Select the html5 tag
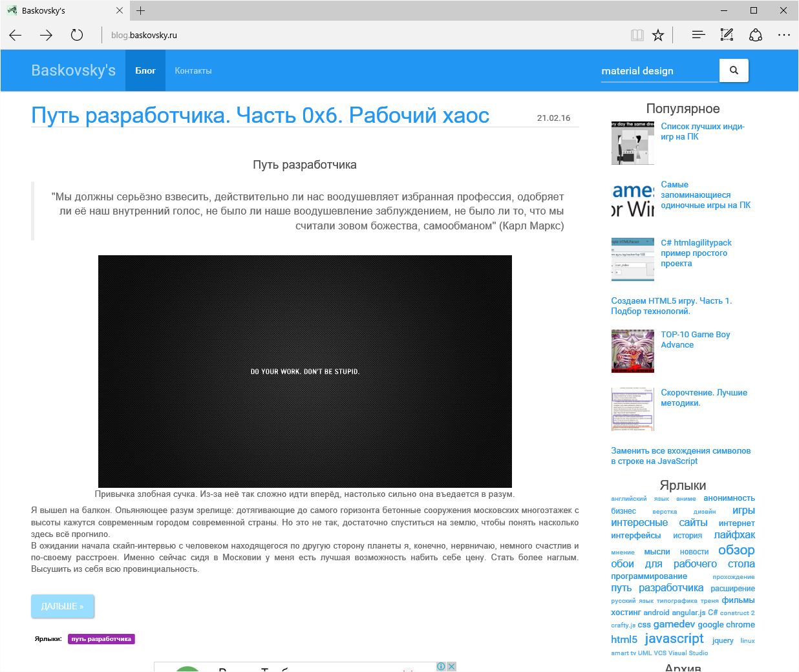799x672 pixels. [624, 639]
